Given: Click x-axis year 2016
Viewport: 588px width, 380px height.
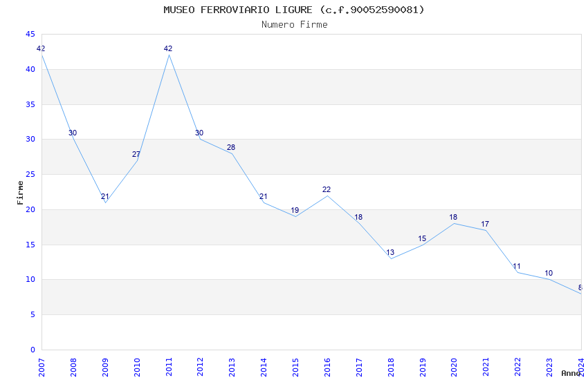Looking at the screenshot, I should pyautogui.click(x=327, y=368).
